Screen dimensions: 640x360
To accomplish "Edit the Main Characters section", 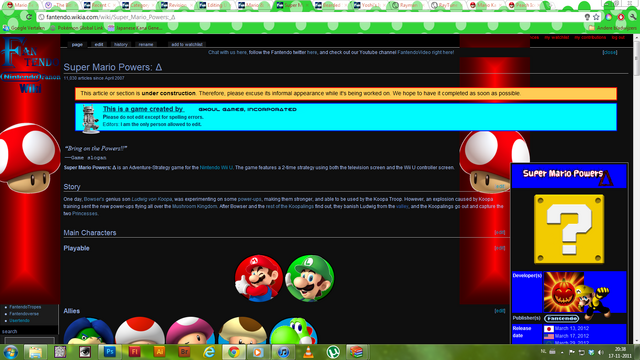I will (x=500, y=232).
